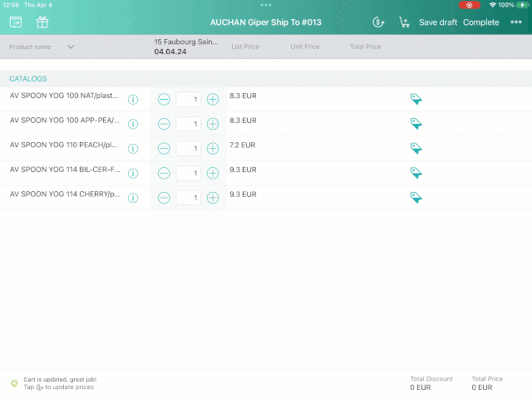The image size is (532, 399).
Task: Show info for AV SPOON YOG 100 NAT
Action: tap(133, 100)
